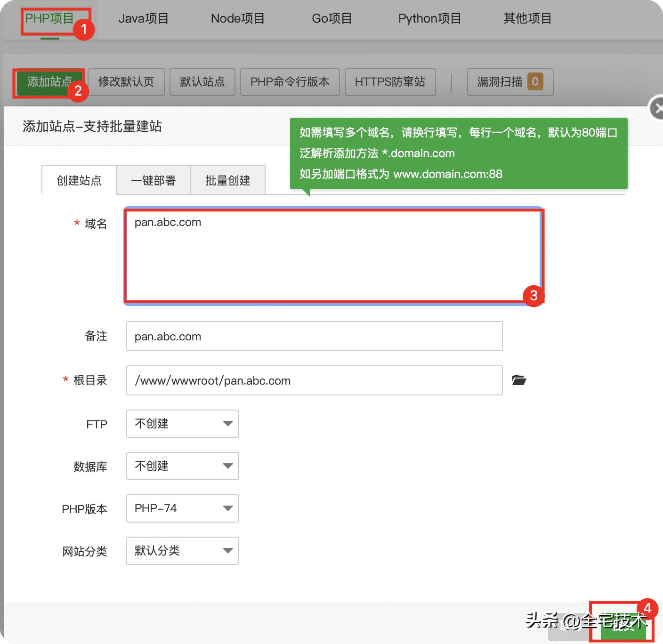Open the Python项目 category tab
Image resolution: width=663 pixels, height=644 pixels.
coord(429,18)
